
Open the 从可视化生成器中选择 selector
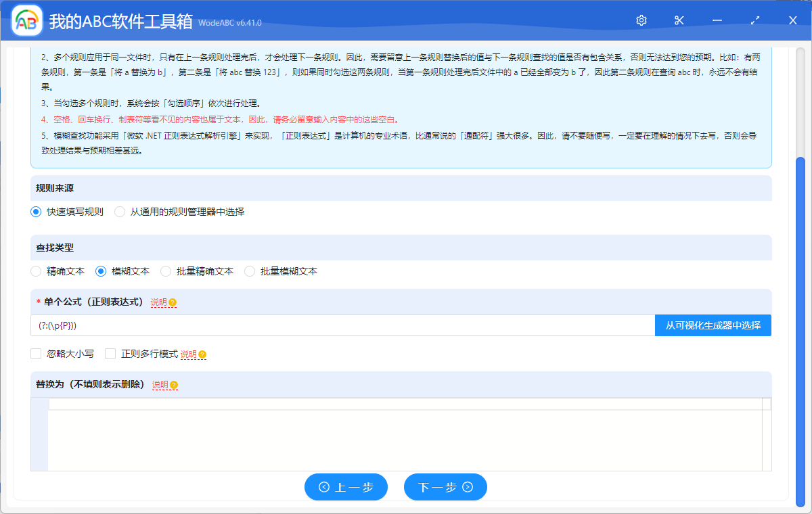click(713, 325)
